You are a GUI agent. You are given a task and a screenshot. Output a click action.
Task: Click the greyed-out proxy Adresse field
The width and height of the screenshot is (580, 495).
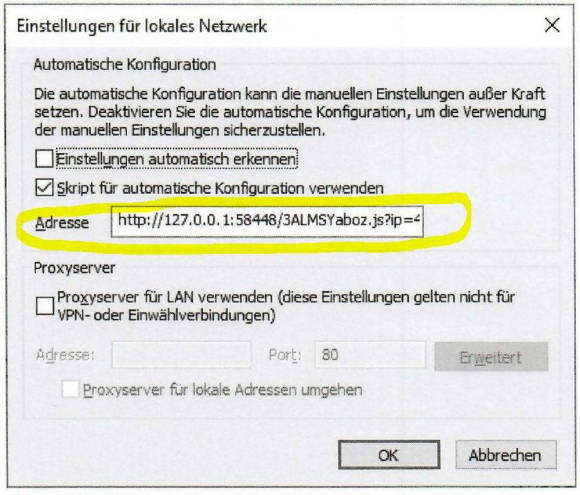pos(181,354)
